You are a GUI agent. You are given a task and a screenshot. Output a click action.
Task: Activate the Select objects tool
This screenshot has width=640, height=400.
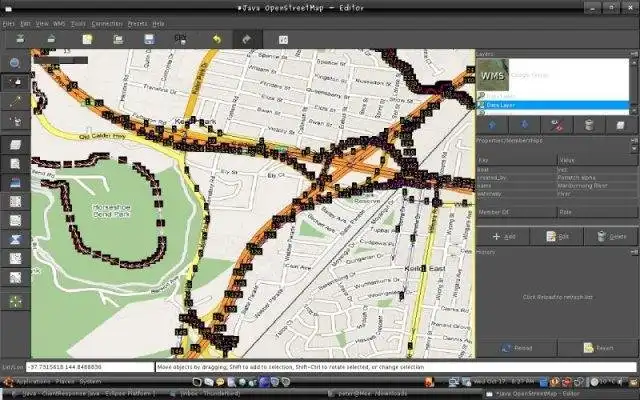point(15,82)
